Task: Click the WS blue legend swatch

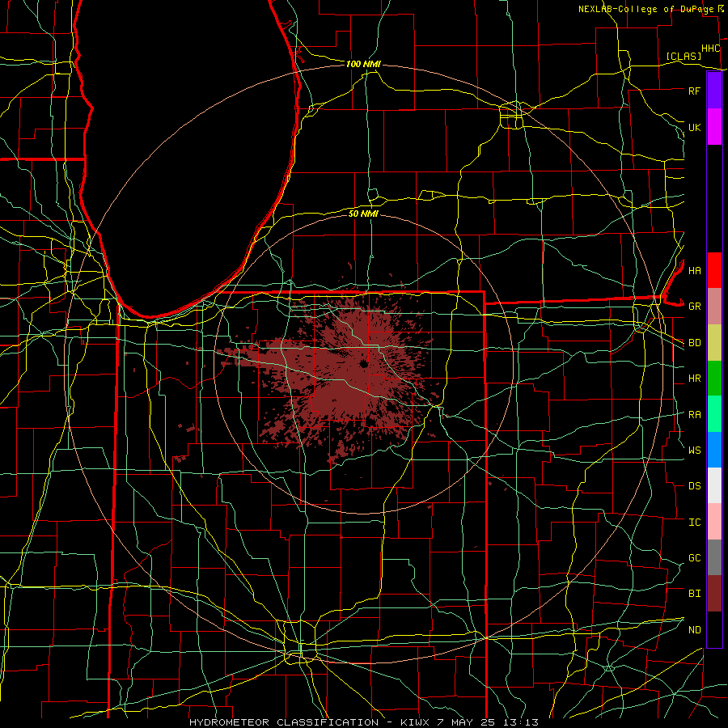Action: click(x=714, y=450)
